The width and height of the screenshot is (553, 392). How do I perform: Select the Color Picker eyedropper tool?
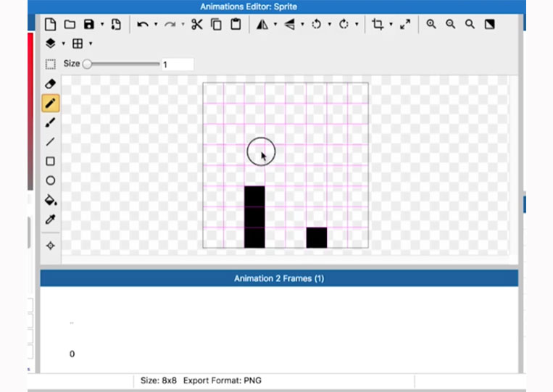tap(51, 220)
